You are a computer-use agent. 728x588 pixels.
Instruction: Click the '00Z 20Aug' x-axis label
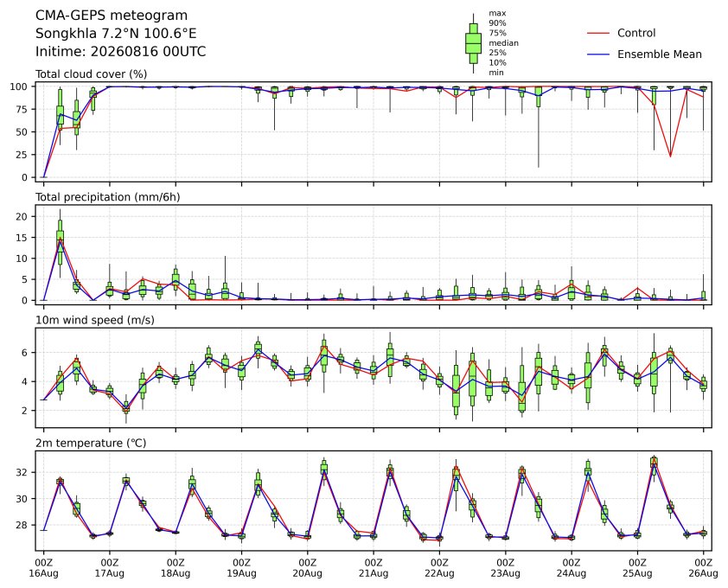pos(307,568)
